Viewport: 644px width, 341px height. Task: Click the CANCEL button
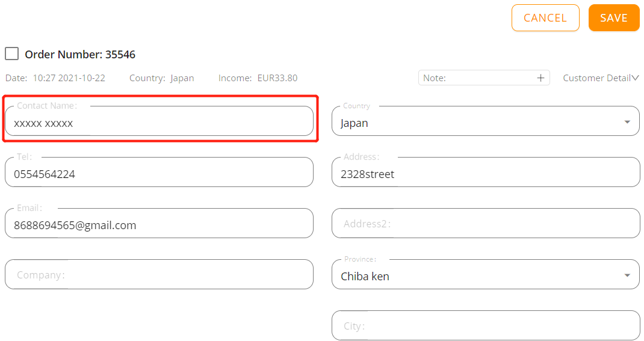click(x=545, y=17)
